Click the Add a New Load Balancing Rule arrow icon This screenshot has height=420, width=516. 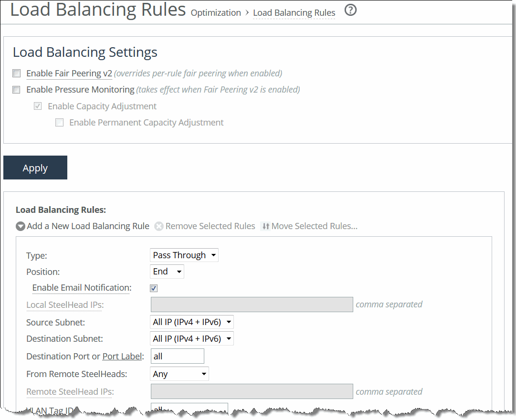tap(21, 226)
